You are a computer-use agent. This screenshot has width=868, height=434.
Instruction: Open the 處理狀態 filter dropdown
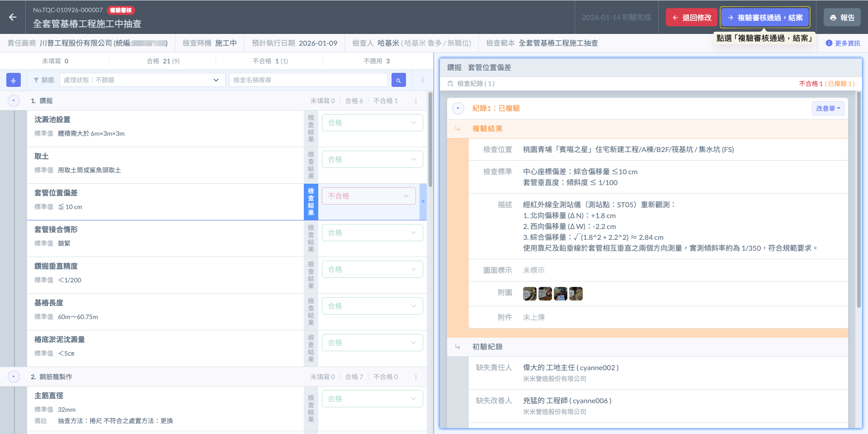[x=142, y=80]
